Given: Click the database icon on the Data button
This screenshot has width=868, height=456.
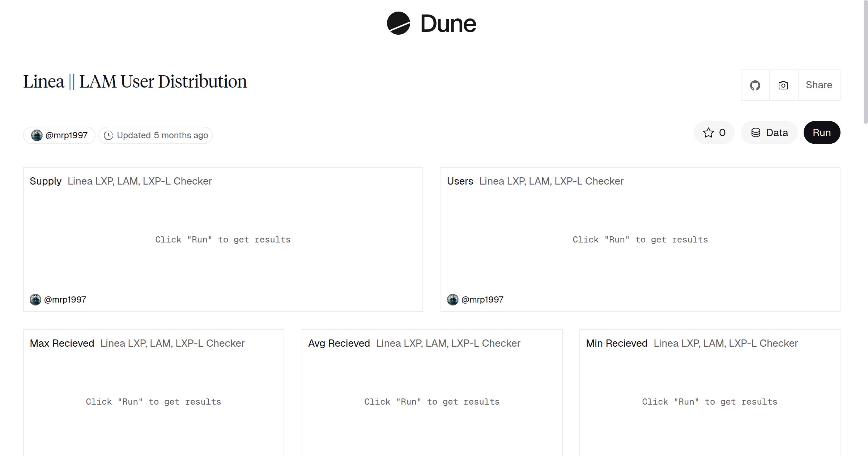Looking at the screenshot, I should pyautogui.click(x=756, y=132).
